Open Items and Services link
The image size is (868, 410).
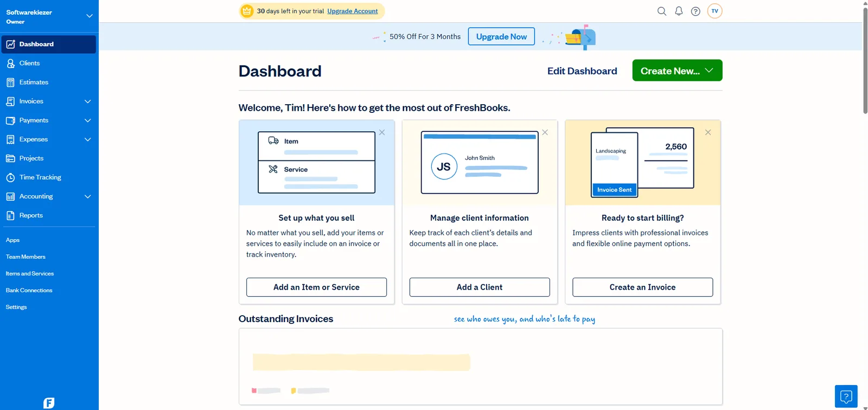tap(30, 274)
